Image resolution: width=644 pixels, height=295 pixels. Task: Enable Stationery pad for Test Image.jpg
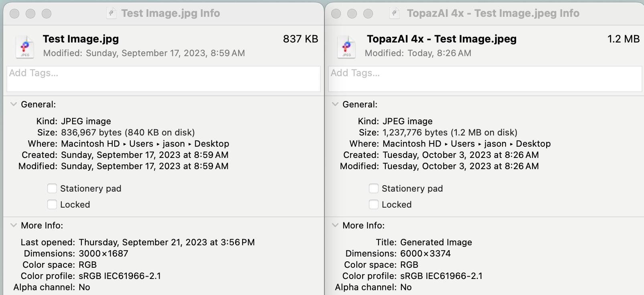click(x=52, y=188)
